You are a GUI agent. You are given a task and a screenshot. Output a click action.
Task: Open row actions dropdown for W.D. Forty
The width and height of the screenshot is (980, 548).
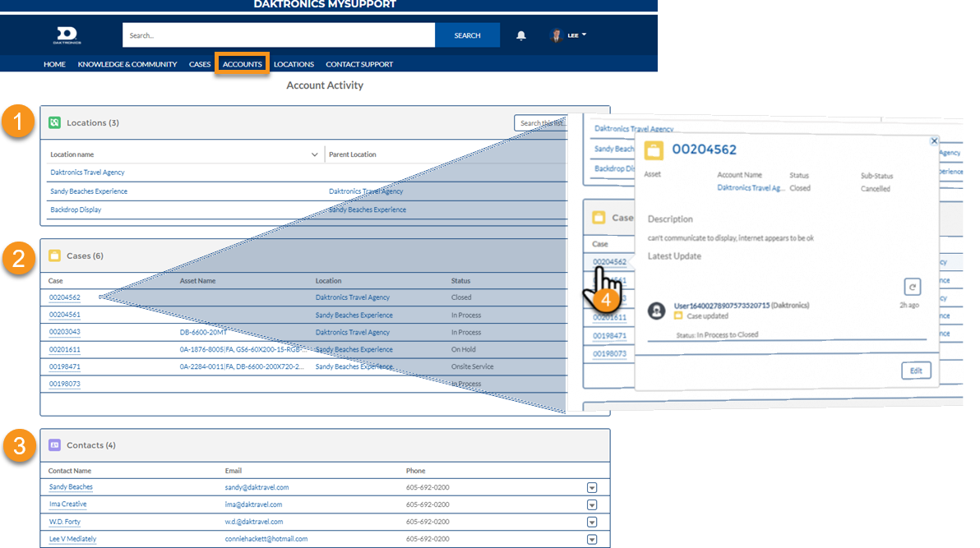(x=592, y=522)
